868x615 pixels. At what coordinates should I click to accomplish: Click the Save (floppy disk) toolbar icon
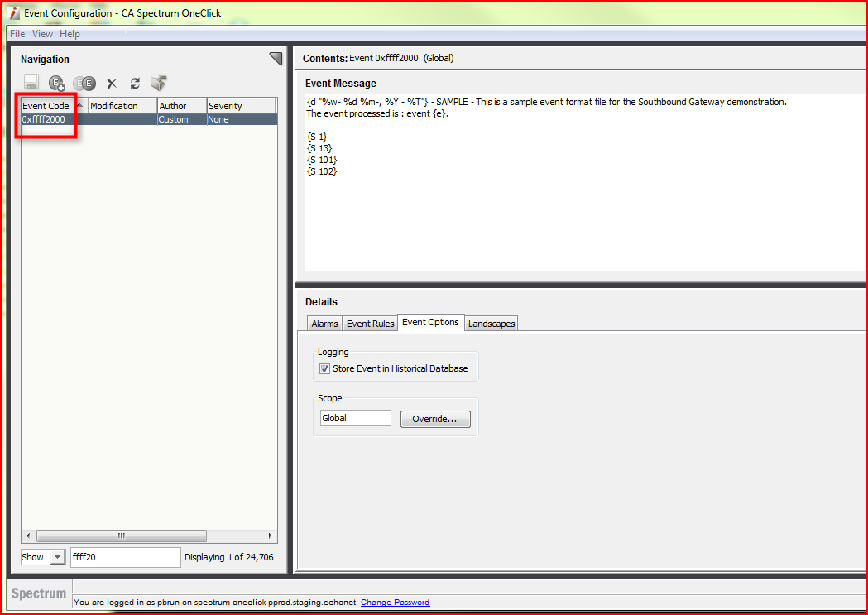click(31, 83)
